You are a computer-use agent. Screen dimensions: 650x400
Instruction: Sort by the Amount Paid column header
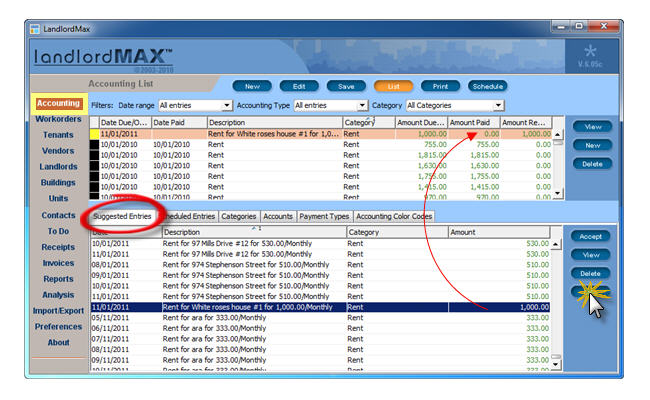[x=473, y=123]
